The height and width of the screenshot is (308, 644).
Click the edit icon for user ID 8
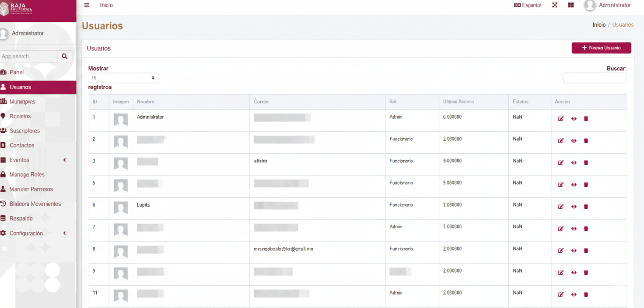coord(560,251)
